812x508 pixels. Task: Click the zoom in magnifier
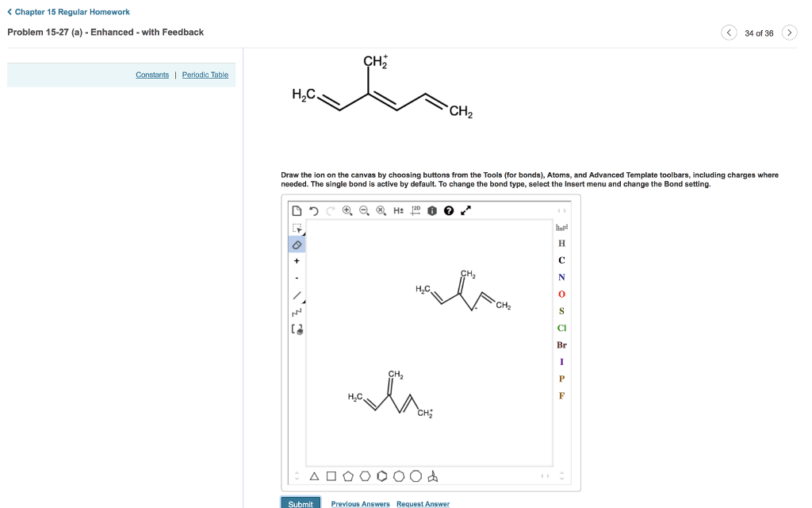pos(347,210)
